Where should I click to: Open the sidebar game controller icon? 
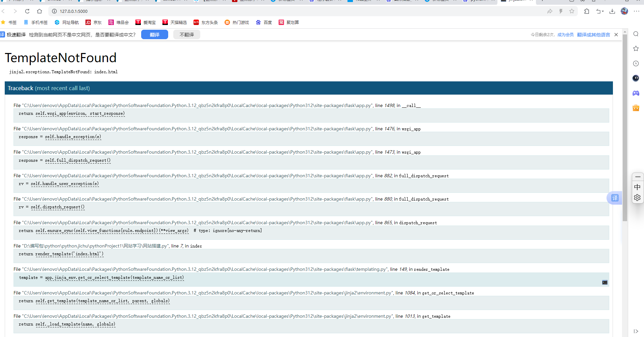pos(636,93)
